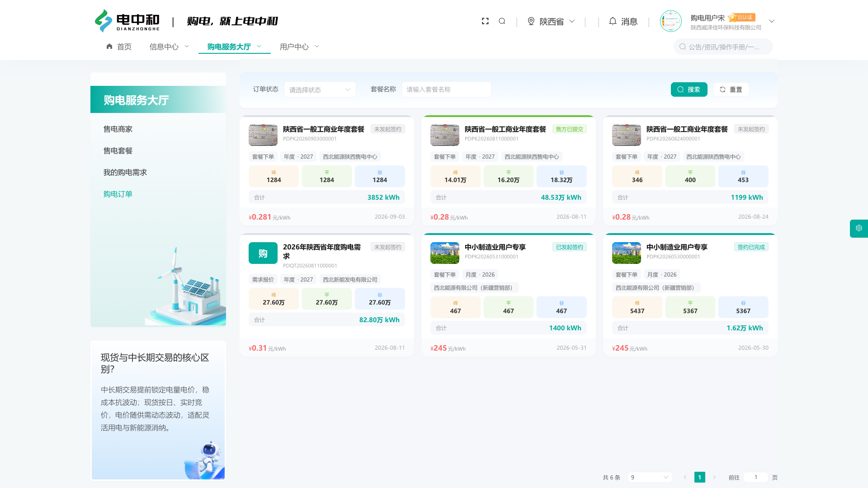Select 购电订单 in the sidebar
Image resolution: width=868 pixels, height=488 pixels.
118,194
